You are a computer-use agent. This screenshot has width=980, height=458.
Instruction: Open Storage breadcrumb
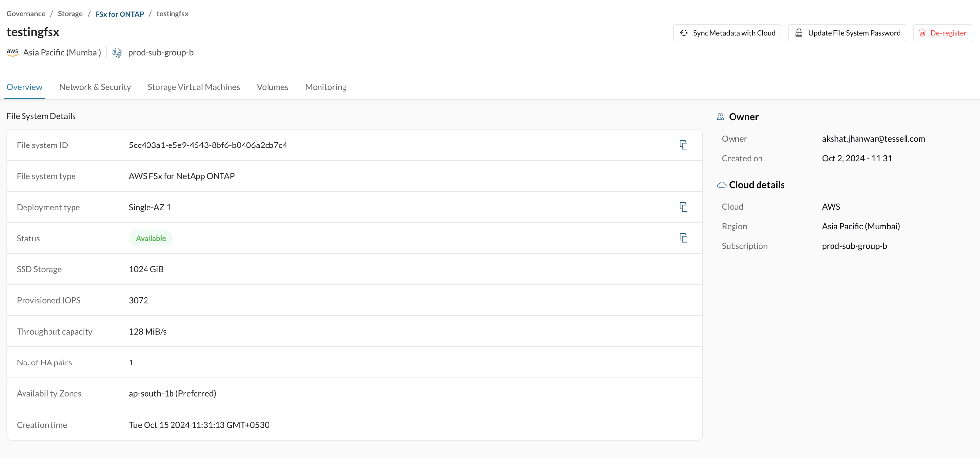coord(70,14)
